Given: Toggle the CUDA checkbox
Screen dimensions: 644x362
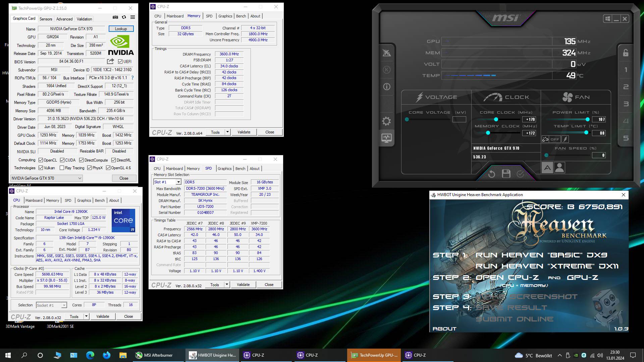Looking at the screenshot, I should point(62,160).
